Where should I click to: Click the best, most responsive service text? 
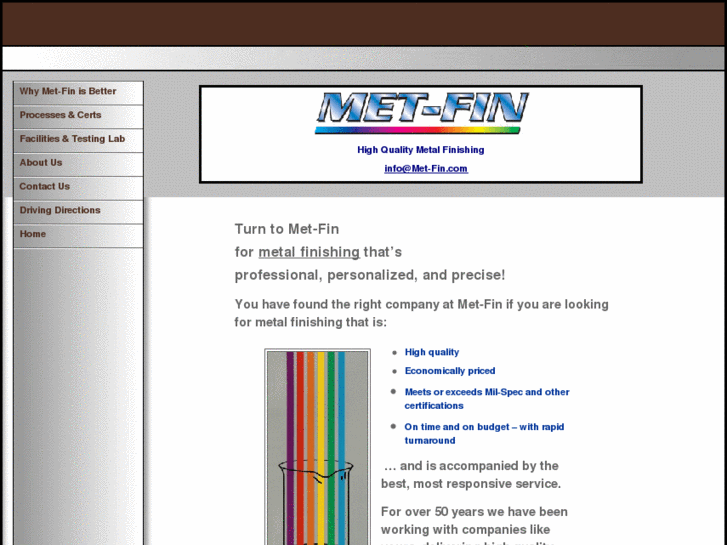pyautogui.click(x=471, y=484)
